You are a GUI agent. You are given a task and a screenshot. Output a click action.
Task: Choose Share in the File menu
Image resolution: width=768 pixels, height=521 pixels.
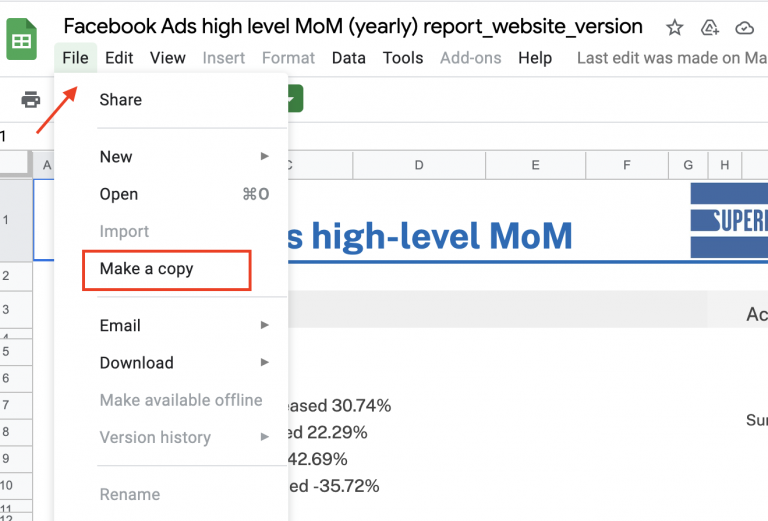121,100
